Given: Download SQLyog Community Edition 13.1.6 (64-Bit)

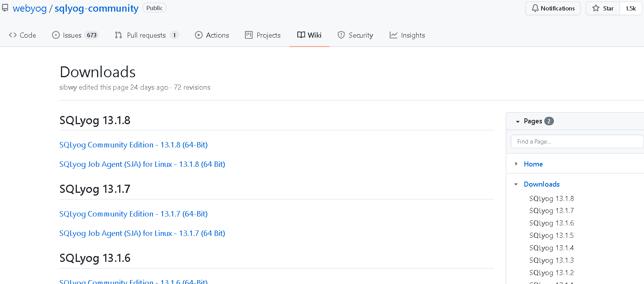Looking at the screenshot, I should 134,281.
